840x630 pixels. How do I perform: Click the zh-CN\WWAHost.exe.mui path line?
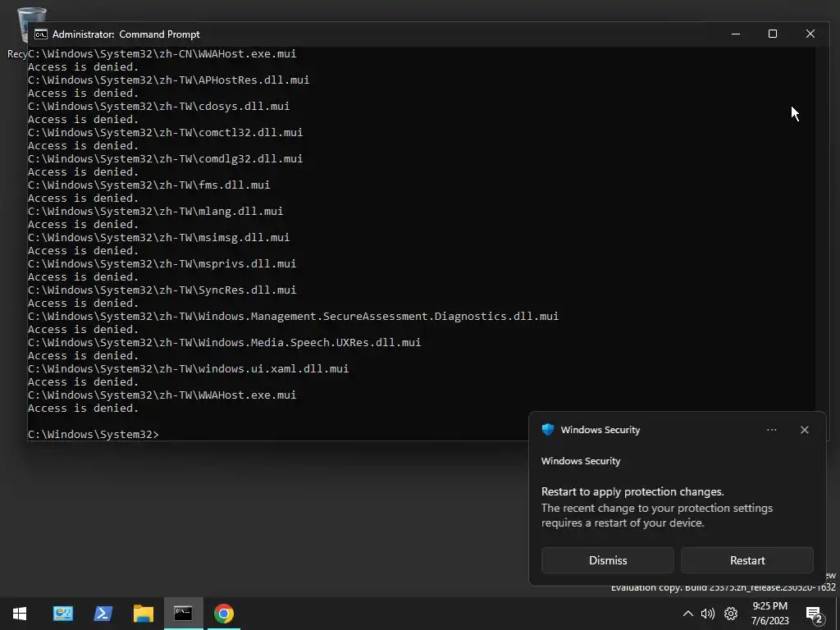point(162,53)
